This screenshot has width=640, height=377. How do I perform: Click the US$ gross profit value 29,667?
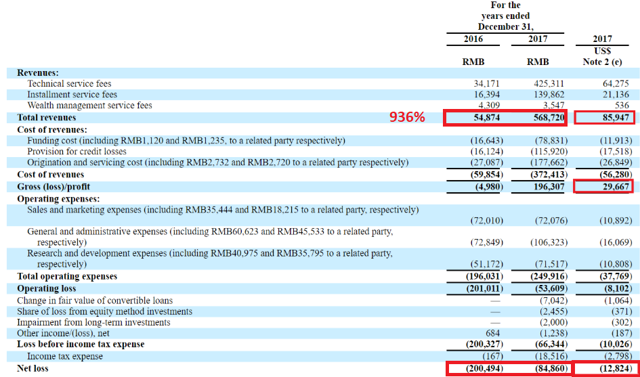(x=604, y=186)
